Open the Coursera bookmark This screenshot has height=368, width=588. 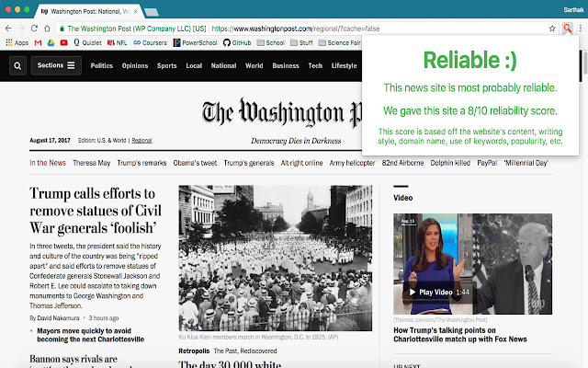[x=150, y=43]
